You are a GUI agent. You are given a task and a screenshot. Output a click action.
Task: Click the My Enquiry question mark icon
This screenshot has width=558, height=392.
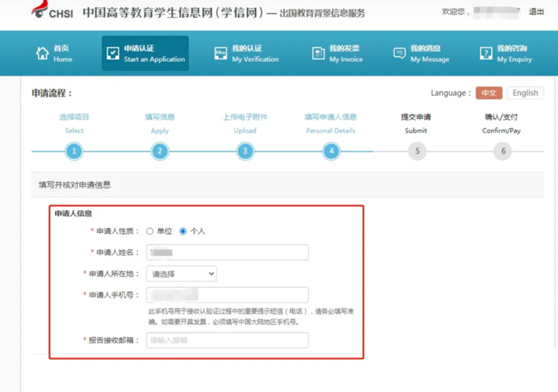point(485,53)
